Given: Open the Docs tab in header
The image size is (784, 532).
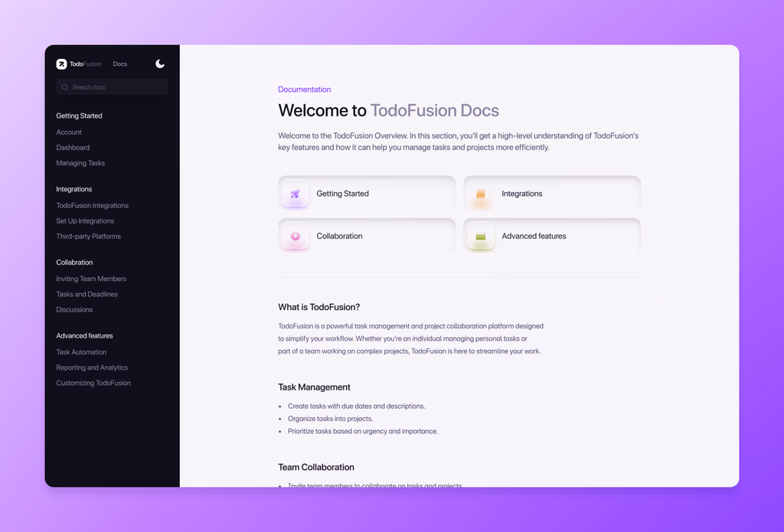Looking at the screenshot, I should click(x=120, y=64).
